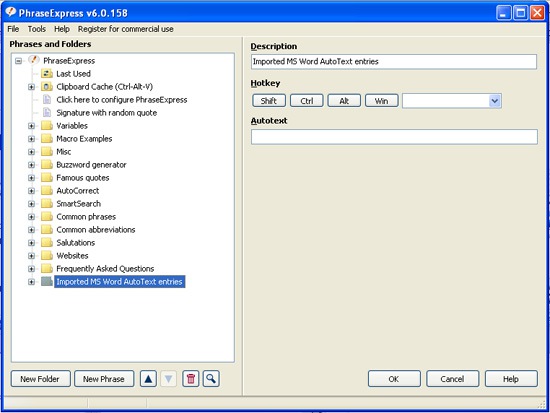Click the Clipboard Cache folder icon

(x=47, y=87)
